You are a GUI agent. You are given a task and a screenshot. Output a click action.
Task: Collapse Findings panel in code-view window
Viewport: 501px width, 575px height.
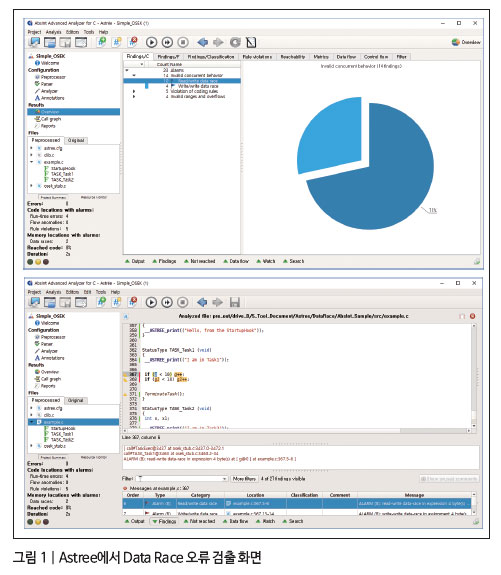pos(164,521)
